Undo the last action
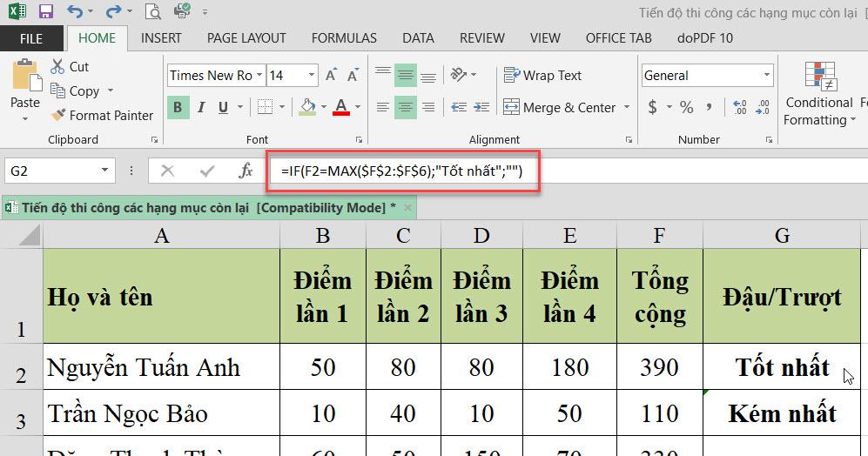 point(75,11)
